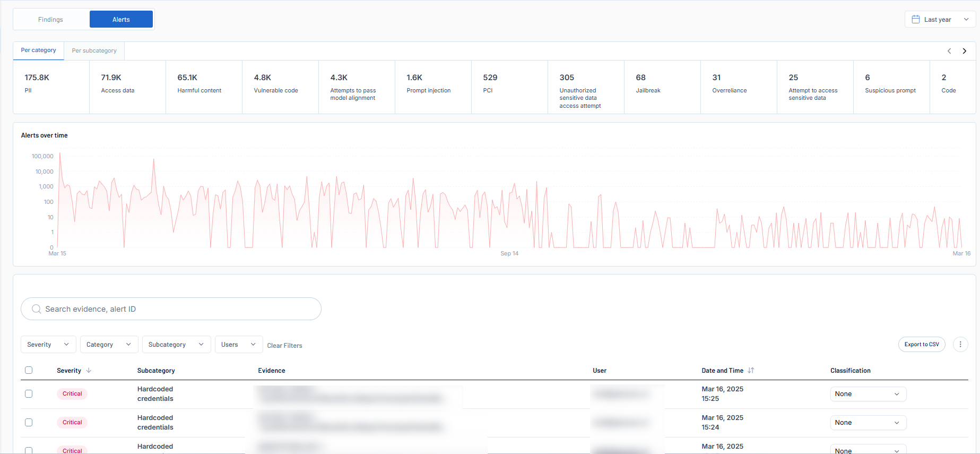This screenshot has width=980, height=454.
Task: Open the three-dot more options menu
Action: tap(960, 345)
